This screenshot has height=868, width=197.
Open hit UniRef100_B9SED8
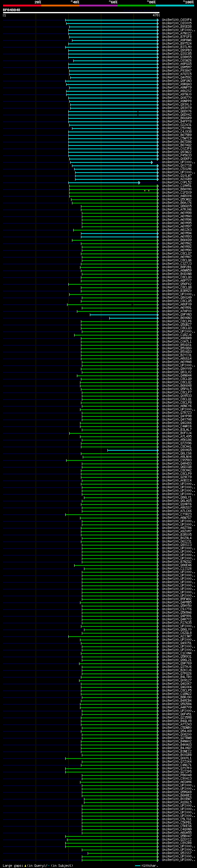click(x=177, y=26)
